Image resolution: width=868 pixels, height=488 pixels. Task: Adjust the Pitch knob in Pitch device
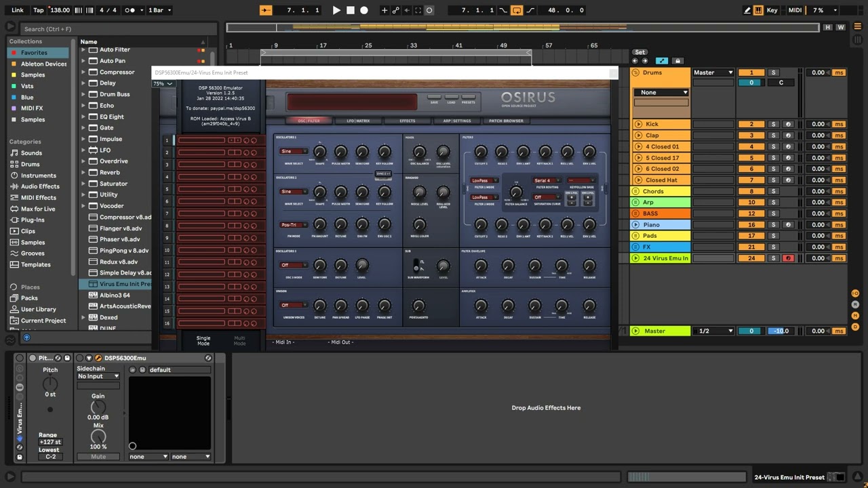coord(50,384)
